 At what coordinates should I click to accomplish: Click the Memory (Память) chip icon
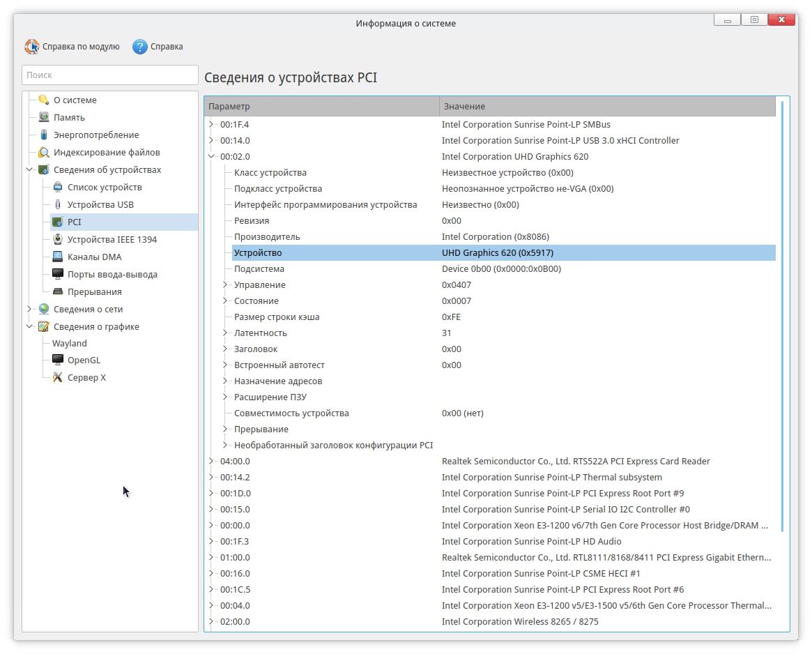44,118
